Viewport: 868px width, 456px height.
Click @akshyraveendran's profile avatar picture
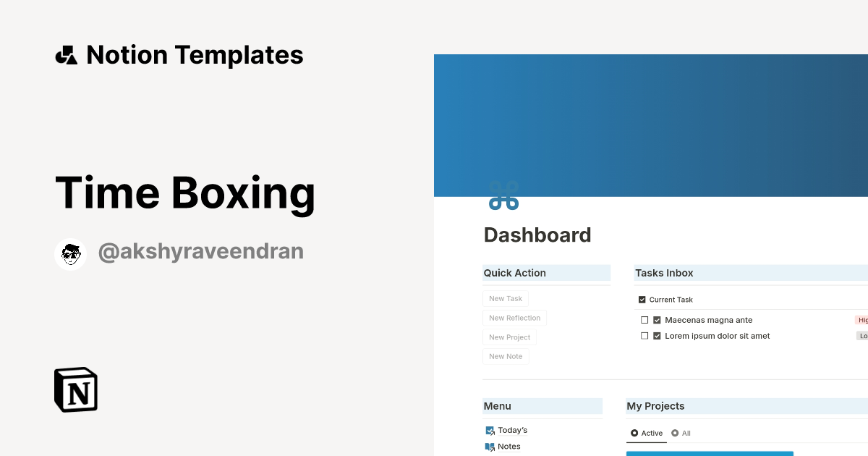pos(70,253)
